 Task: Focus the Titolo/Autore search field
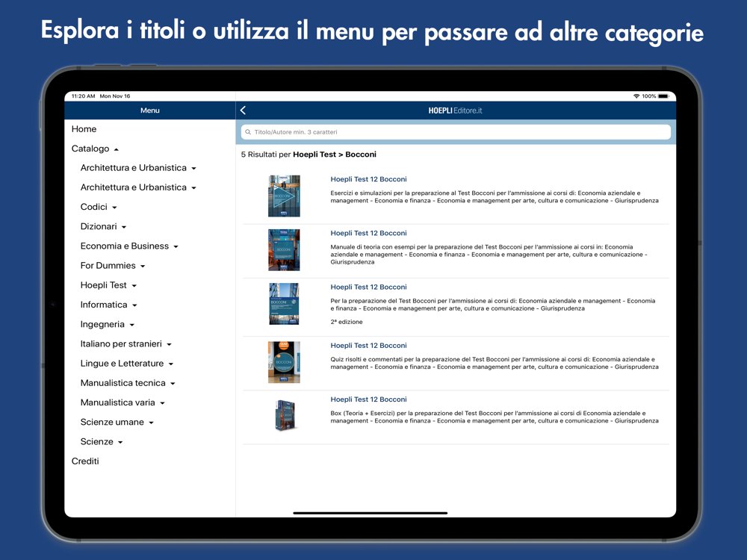click(456, 132)
